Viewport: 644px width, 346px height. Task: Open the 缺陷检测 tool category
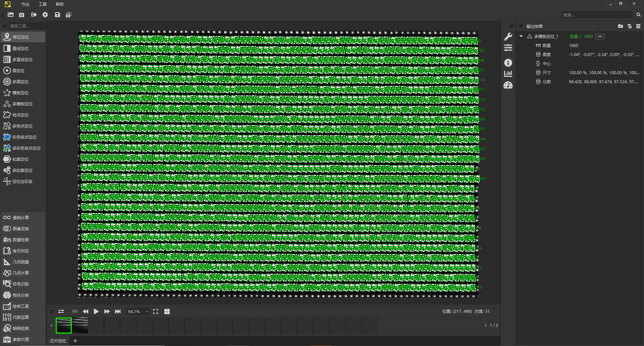(x=21, y=329)
